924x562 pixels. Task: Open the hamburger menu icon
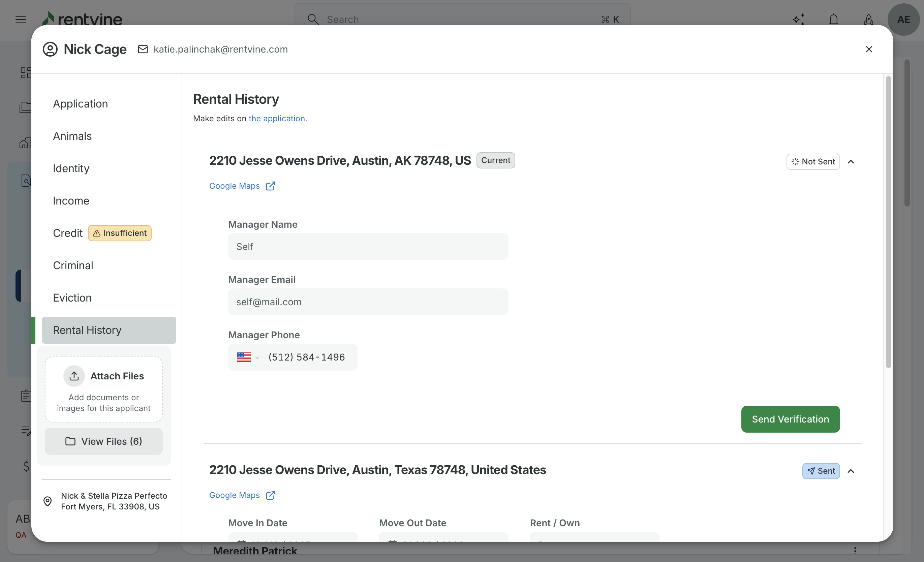tap(21, 19)
